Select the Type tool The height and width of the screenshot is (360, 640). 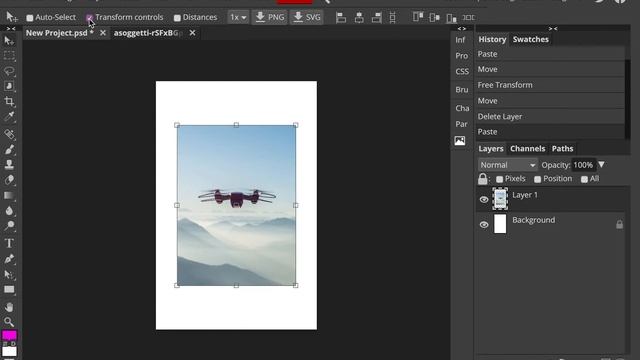point(9,243)
